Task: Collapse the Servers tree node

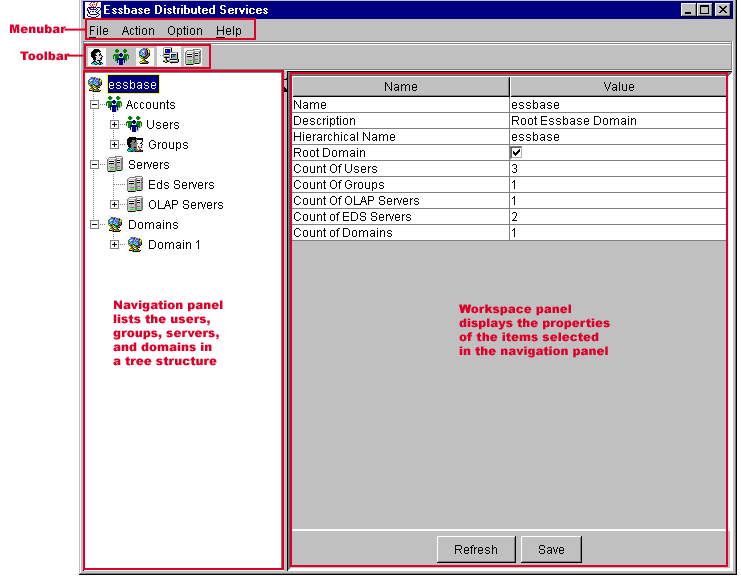Action: coord(94,164)
